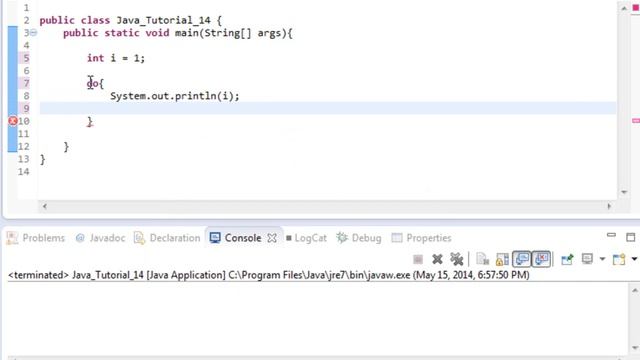The width and height of the screenshot is (640, 360).
Task: Click the class name 'Java_Tutorial_14' in editor
Action: point(164,20)
